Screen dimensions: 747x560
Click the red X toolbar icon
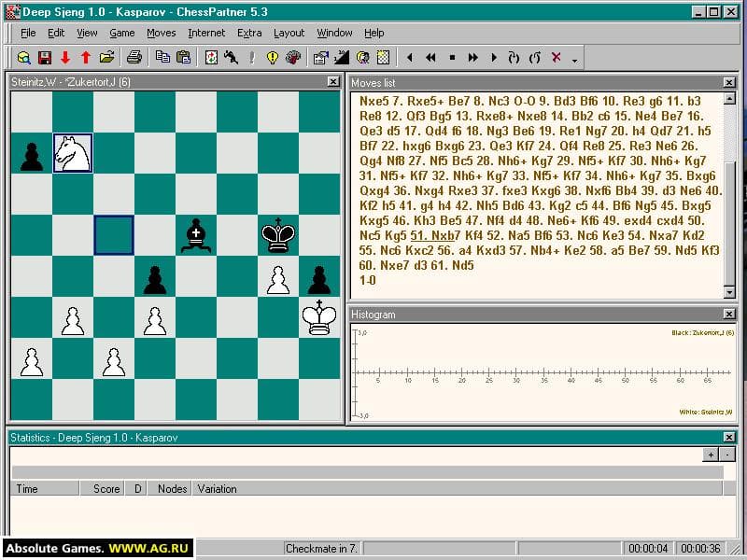(x=556, y=57)
